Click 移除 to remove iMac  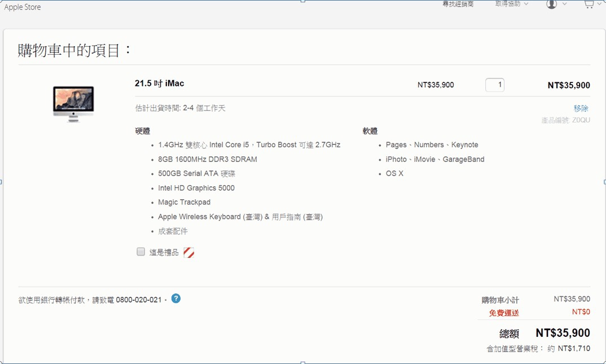pyautogui.click(x=581, y=108)
